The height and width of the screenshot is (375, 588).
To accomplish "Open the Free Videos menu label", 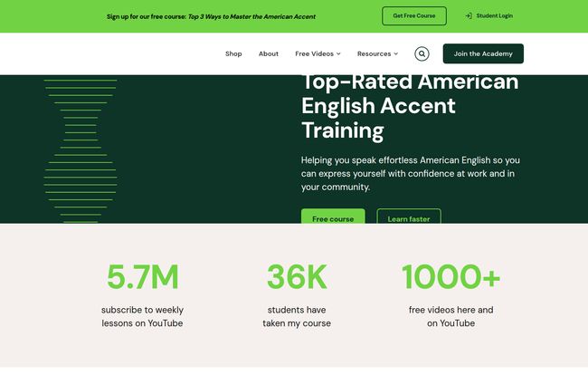I will point(314,53).
